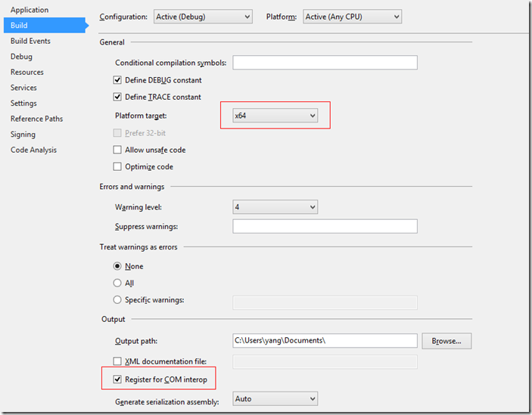The image size is (532, 415).
Task: Uncheck Define DEBUG constant
Action: [x=117, y=80]
